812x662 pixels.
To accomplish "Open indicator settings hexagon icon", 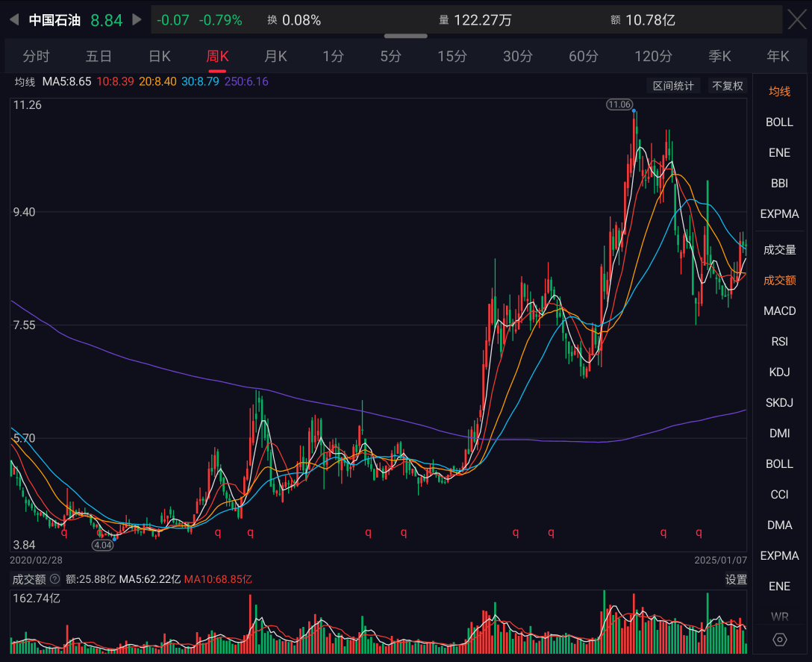I will pos(779,639).
